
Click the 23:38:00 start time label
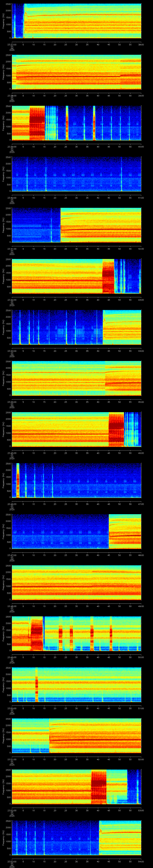12,96
